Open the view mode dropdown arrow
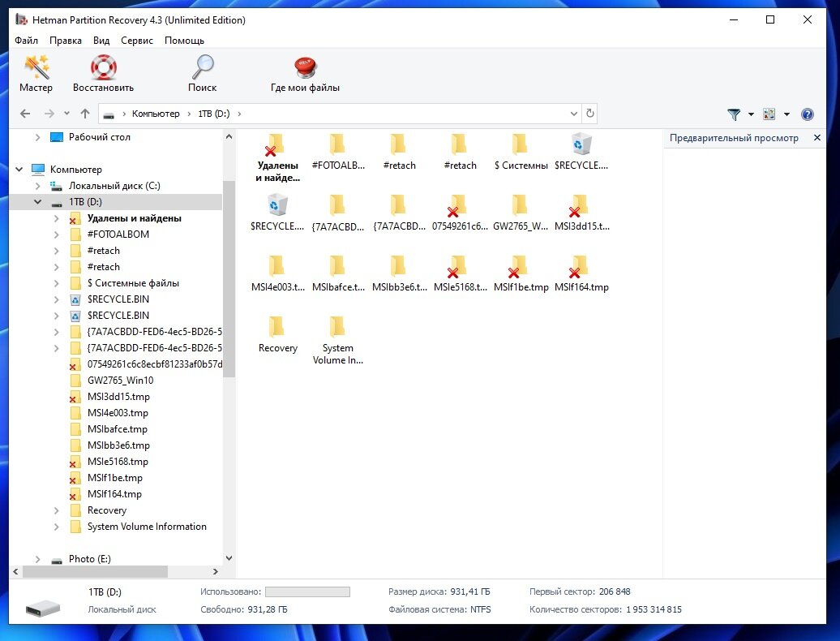 pyautogui.click(x=786, y=114)
